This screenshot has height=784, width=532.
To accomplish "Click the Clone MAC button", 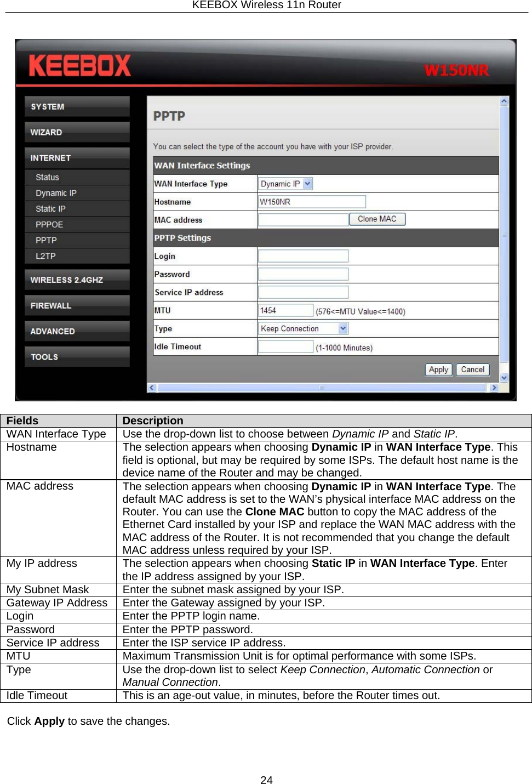I will pyautogui.click(x=377, y=219).
